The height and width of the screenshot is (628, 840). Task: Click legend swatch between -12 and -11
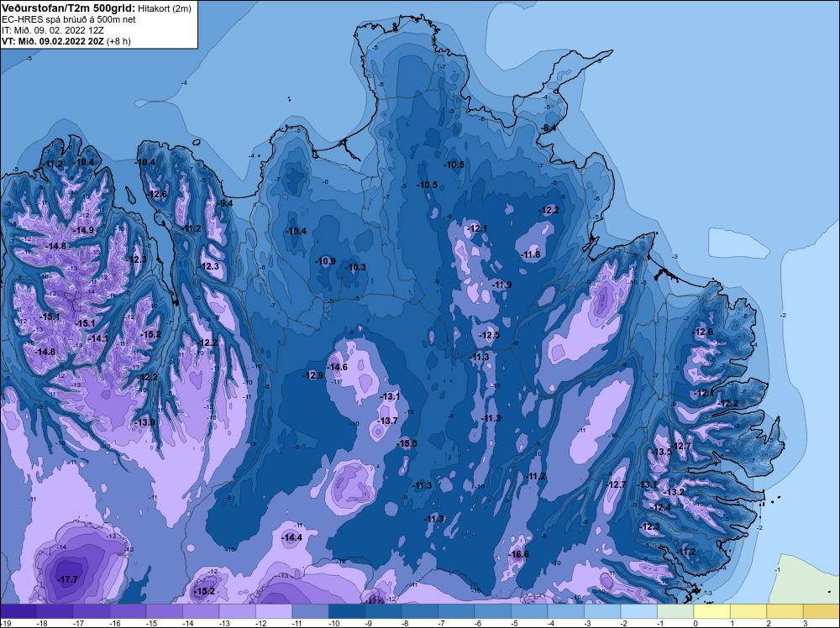coord(274,611)
